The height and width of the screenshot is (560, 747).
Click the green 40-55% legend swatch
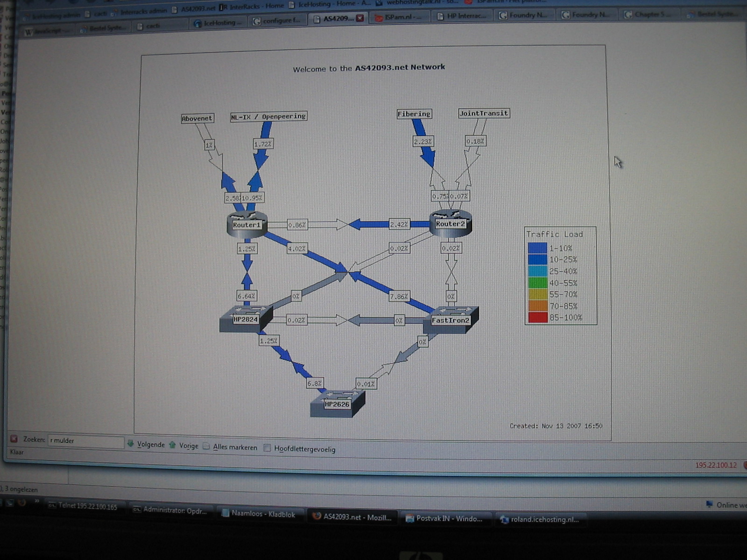(537, 283)
